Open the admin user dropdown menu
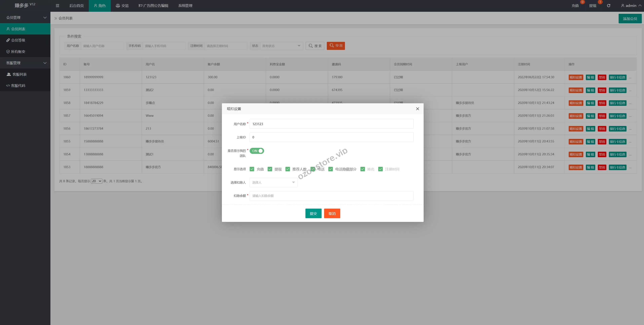The height and width of the screenshot is (325, 644). tap(631, 6)
